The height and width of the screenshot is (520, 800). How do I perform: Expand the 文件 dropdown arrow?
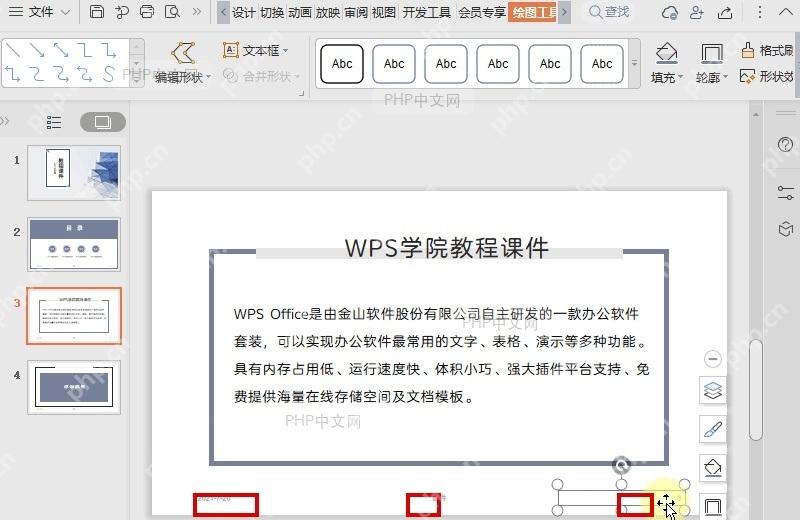pyautogui.click(x=65, y=12)
